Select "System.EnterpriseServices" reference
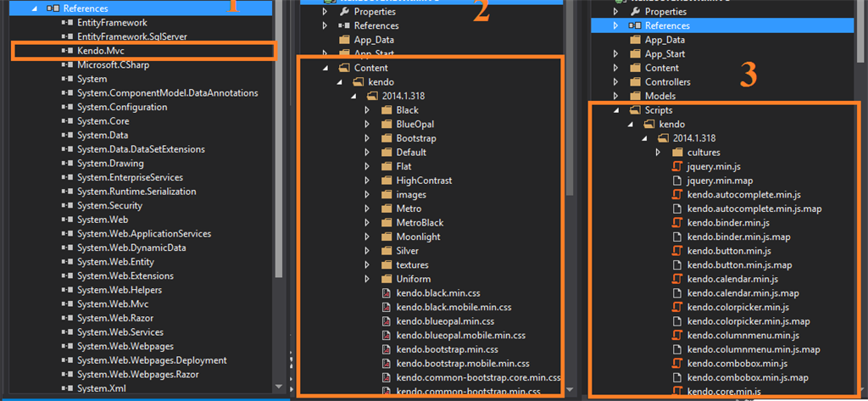The height and width of the screenshot is (401, 868). pyautogui.click(x=130, y=177)
